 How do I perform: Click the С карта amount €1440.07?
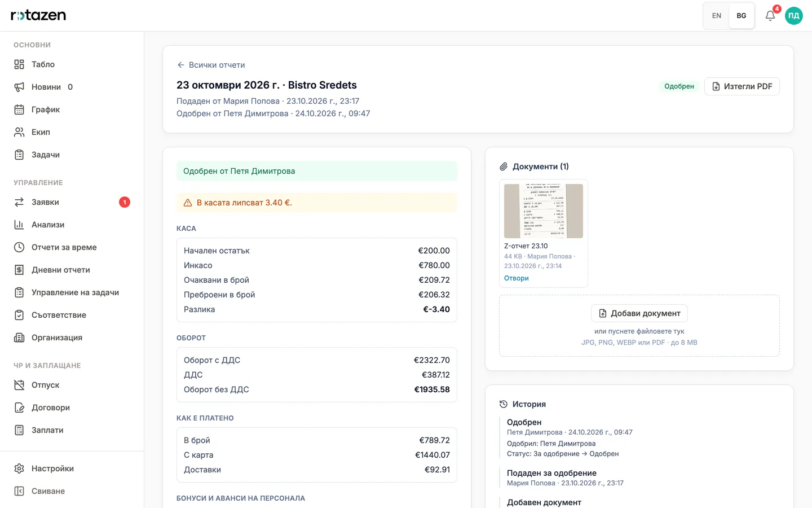click(x=433, y=455)
